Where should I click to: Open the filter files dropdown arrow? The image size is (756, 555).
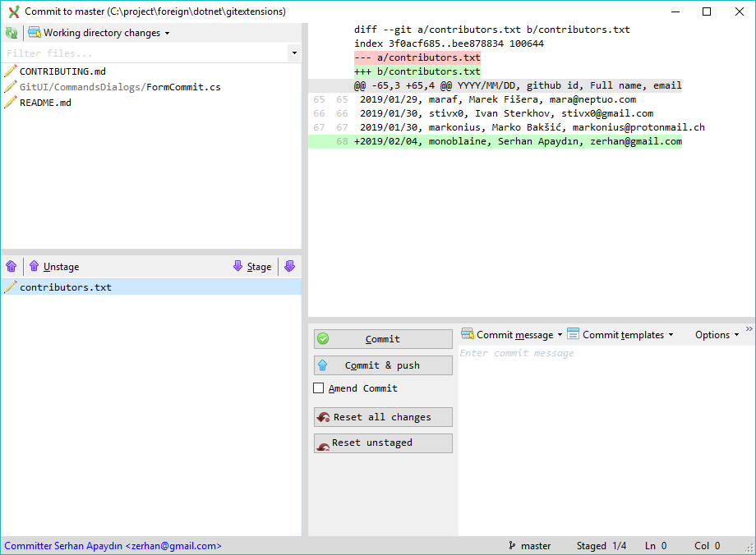point(294,52)
